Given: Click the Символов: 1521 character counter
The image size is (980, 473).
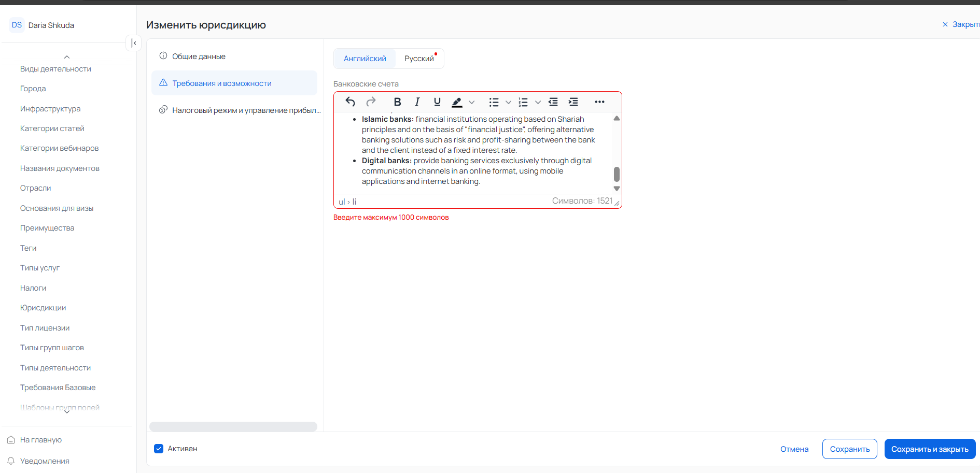Looking at the screenshot, I should (x=582, y=201).
